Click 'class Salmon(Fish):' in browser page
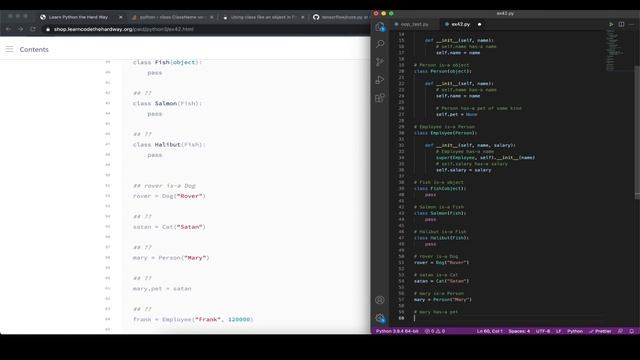 coord(167,103)
